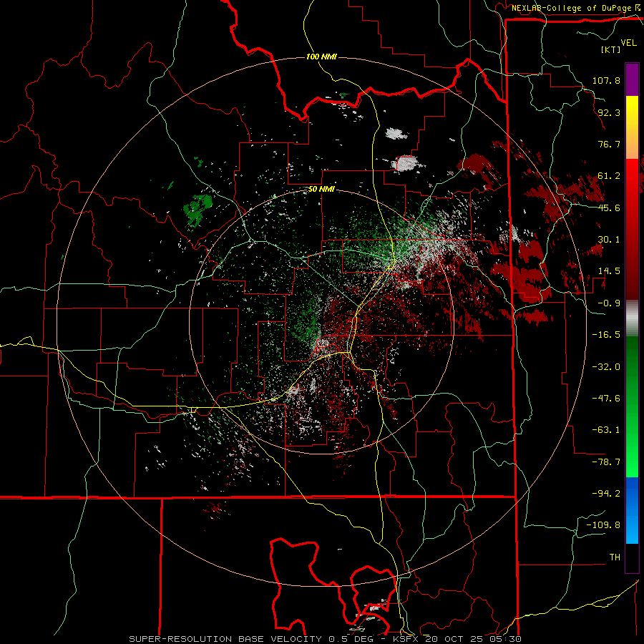Viewport: 644px width, 644px height.
Task: Click the white echo blob north of 50 NMI ring
Action: click(x=406, y=163)
